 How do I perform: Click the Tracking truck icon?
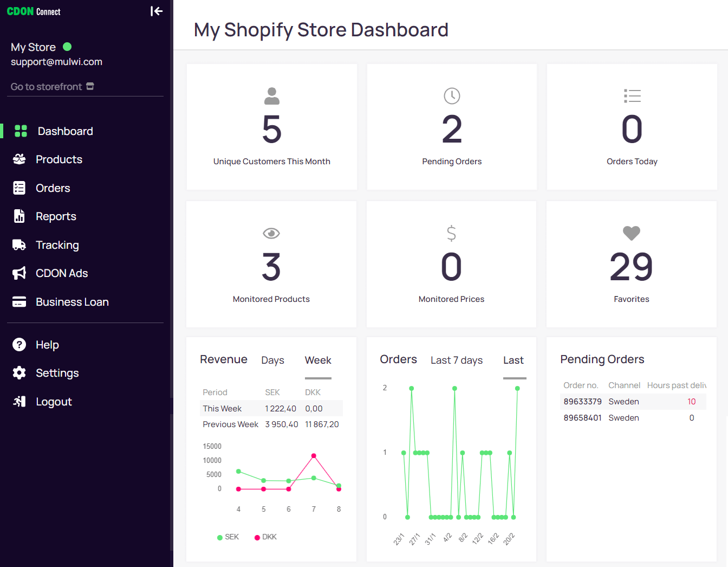tap(19, 244)
